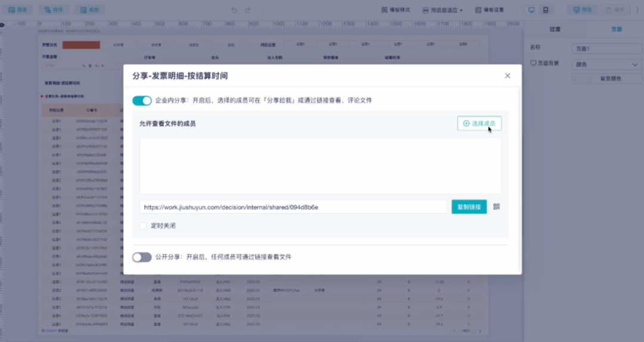Viewport: 644px width, 342px height.
Task: Open the 图表 toolbar menu
Action: pyautogui.click(x=18, y=10)
